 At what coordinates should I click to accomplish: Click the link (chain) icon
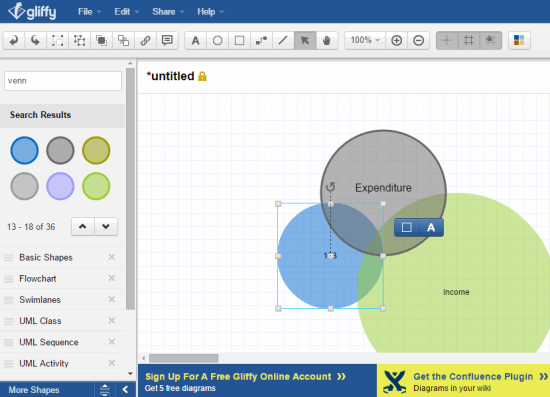[x=145, y=41]
